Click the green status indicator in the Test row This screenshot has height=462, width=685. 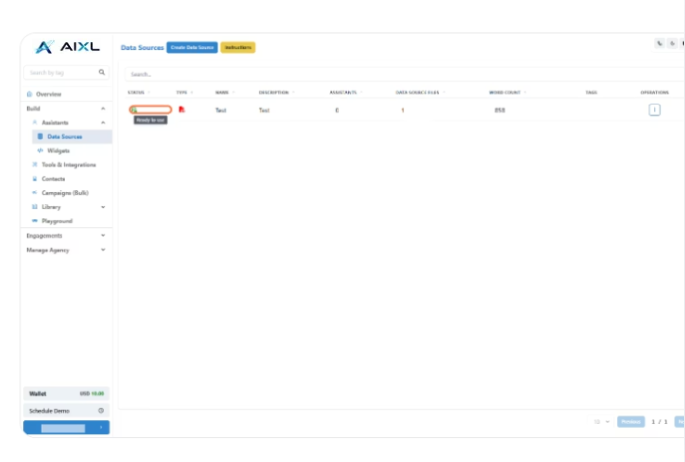click(135, 110)
